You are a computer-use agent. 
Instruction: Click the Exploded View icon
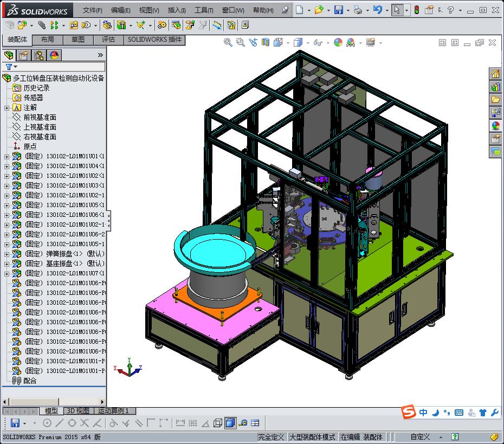click(x=190, y=25)
